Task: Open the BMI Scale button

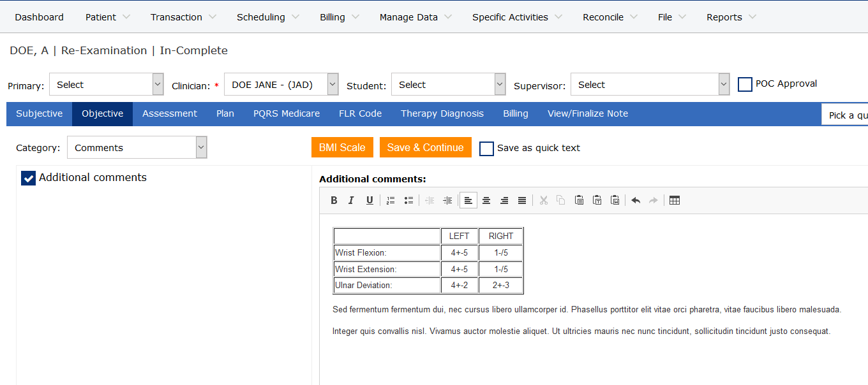Action: click(x=342, y=147)
